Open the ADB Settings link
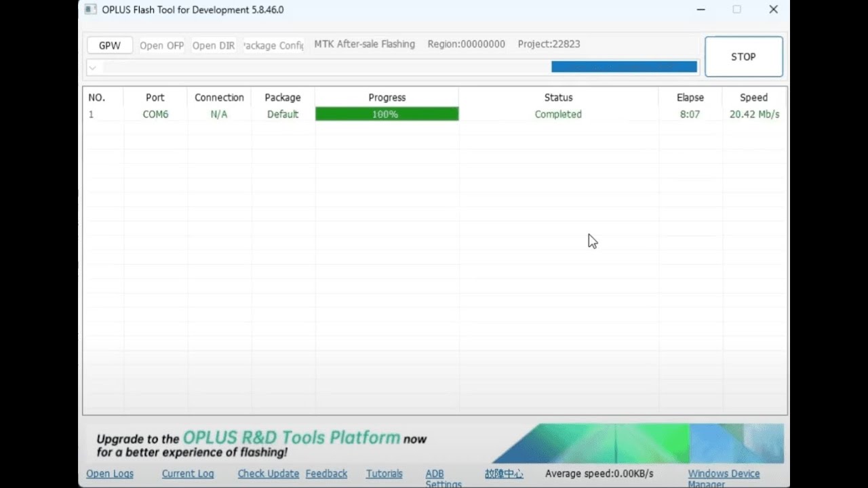Screen dimensions: 868x488 tap(443, 479)
